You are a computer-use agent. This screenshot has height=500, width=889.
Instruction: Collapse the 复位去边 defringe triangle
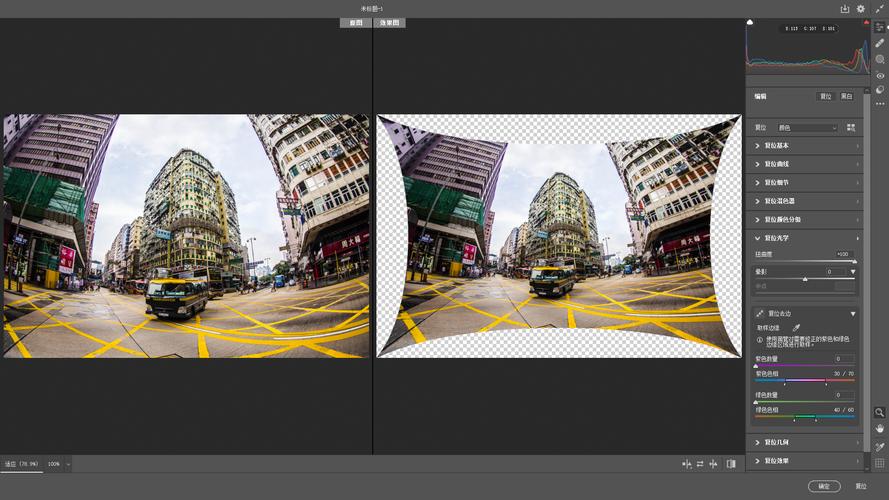point(853,313)
